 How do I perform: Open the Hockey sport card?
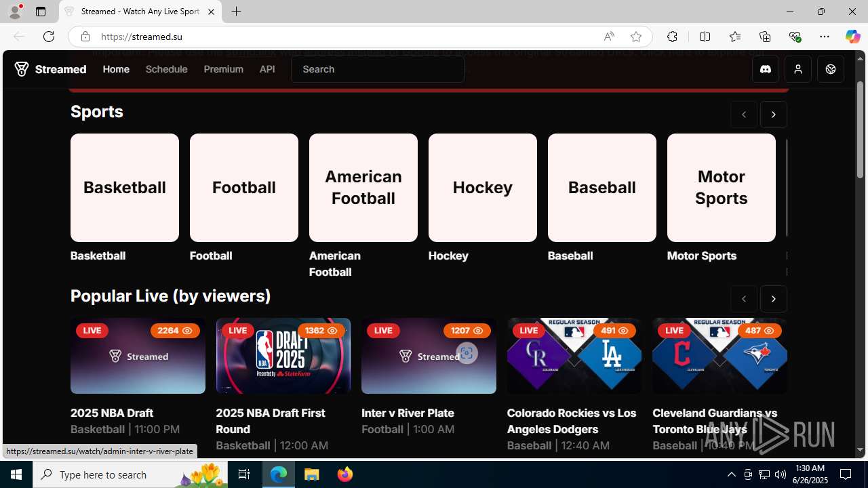(483, 188)
